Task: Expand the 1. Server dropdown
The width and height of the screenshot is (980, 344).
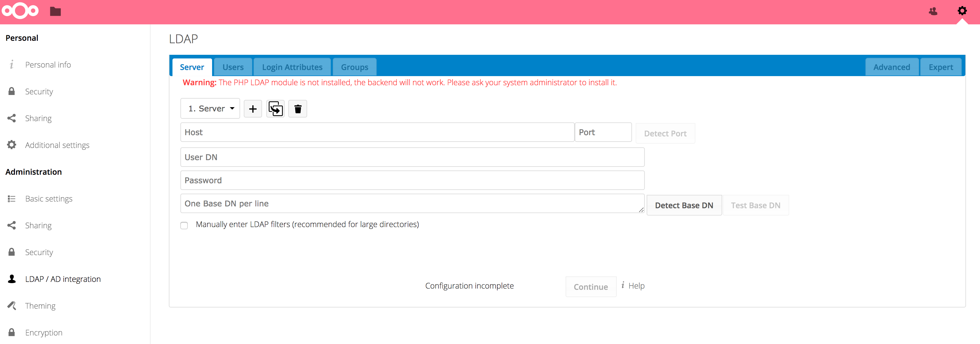Action: tap(210, 109)
